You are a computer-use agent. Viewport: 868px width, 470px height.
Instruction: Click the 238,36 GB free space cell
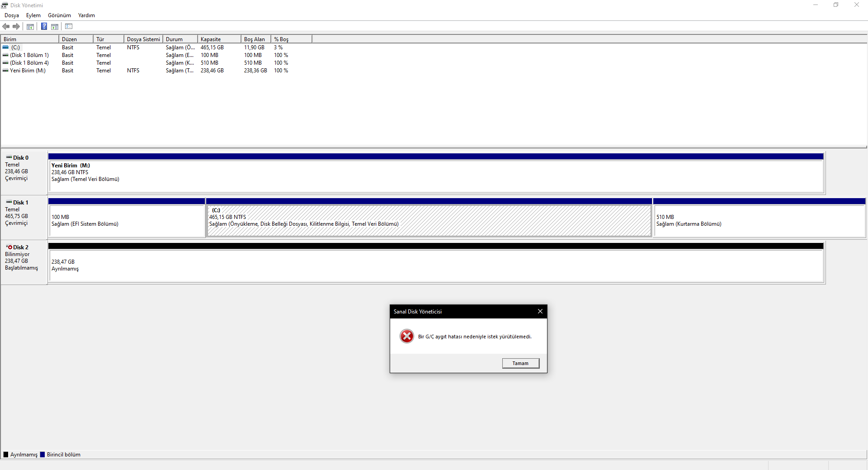point(255,70)
